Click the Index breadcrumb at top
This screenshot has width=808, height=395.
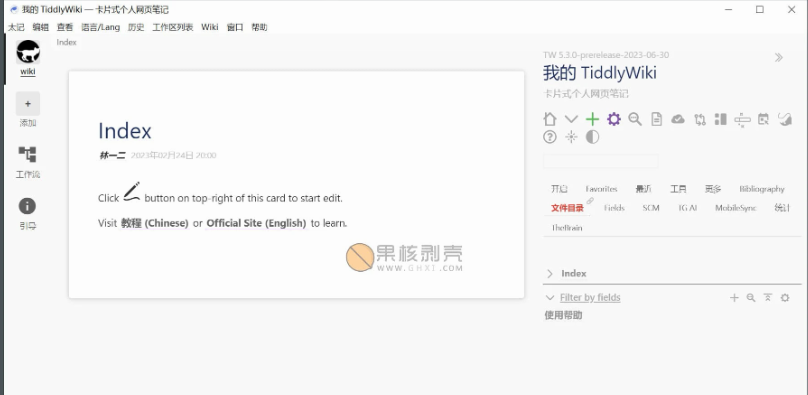pos(66,42)
